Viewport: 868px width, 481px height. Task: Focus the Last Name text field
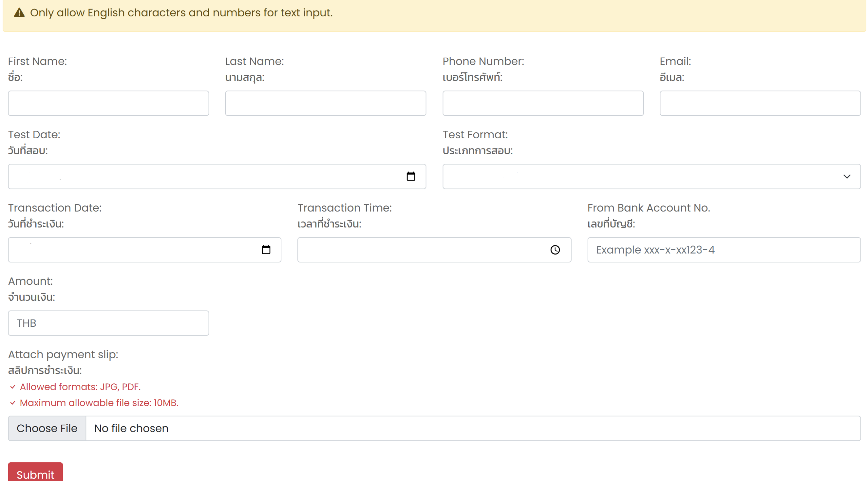(325, 103)
